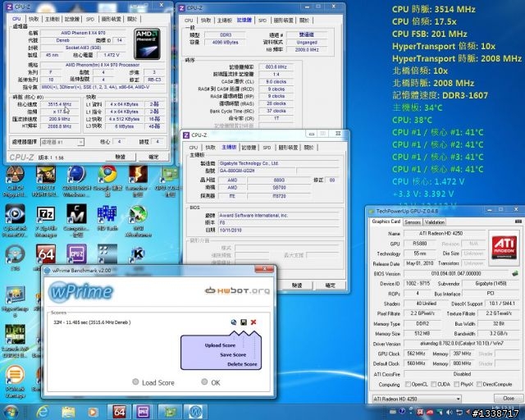This screenshot has height=420, width=525.
Task: Open SPD tab in CPU-Z memory window
Action: click(262, 20)
